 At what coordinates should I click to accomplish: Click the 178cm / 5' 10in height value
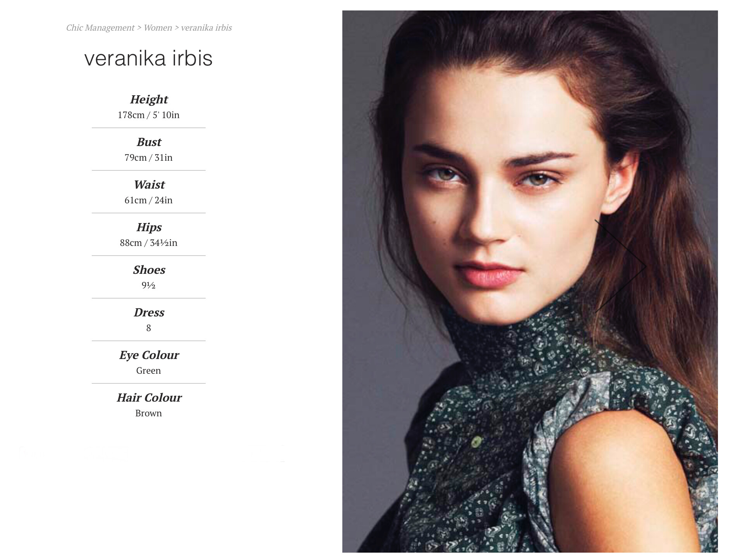(149, 115)
